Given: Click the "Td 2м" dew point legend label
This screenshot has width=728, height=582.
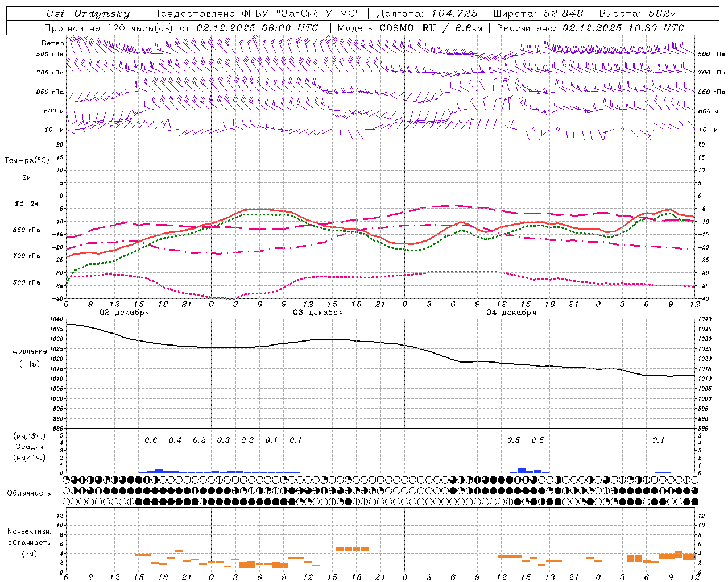Looking at the screenshot, I should point(26,203).
